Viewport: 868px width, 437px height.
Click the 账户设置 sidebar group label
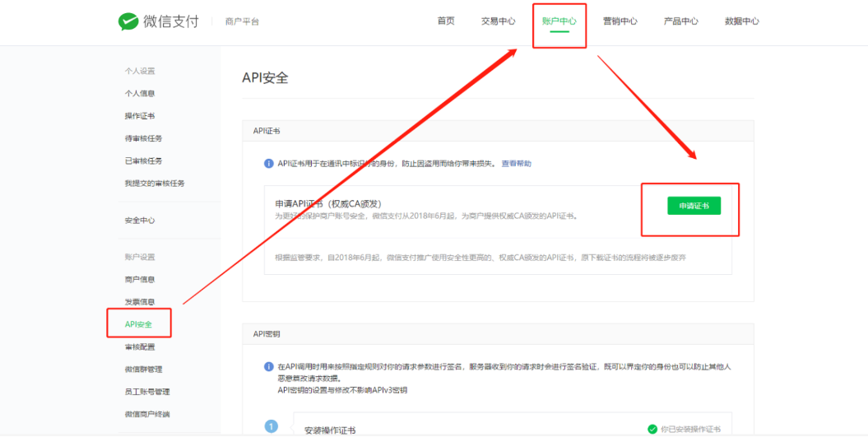[140, 257]
